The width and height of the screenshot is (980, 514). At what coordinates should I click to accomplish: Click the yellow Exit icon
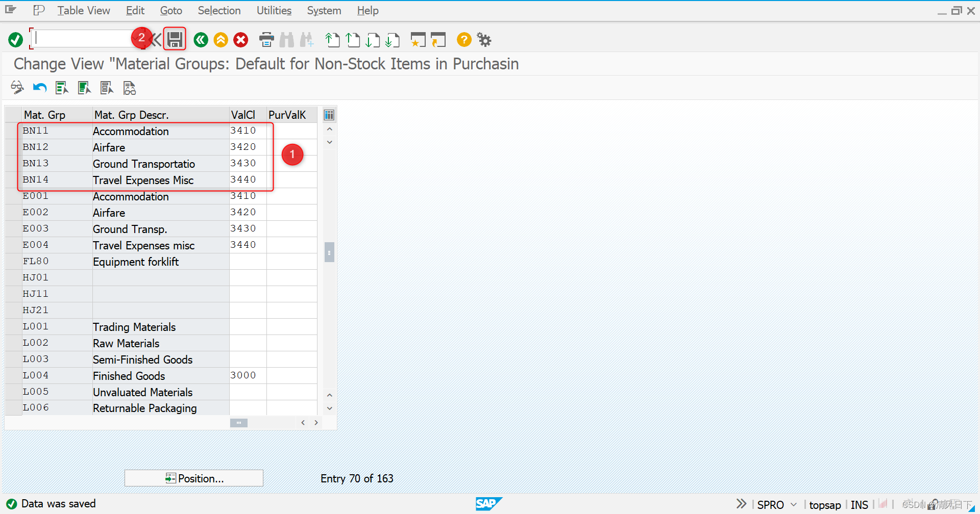point(220,39)
